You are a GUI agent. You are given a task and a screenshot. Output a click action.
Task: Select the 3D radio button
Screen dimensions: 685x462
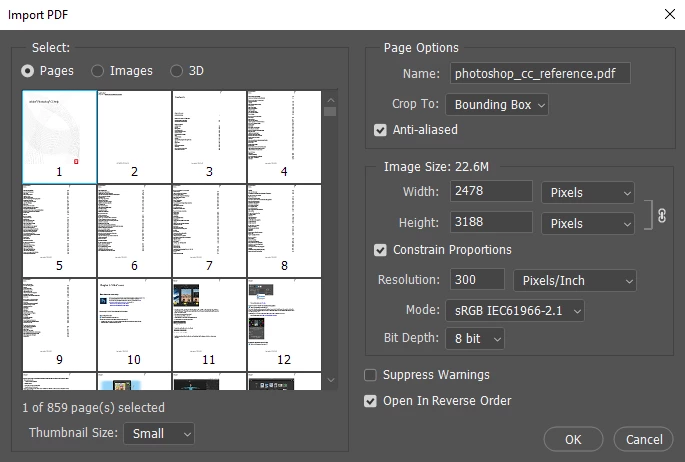(x=176, y=71)
